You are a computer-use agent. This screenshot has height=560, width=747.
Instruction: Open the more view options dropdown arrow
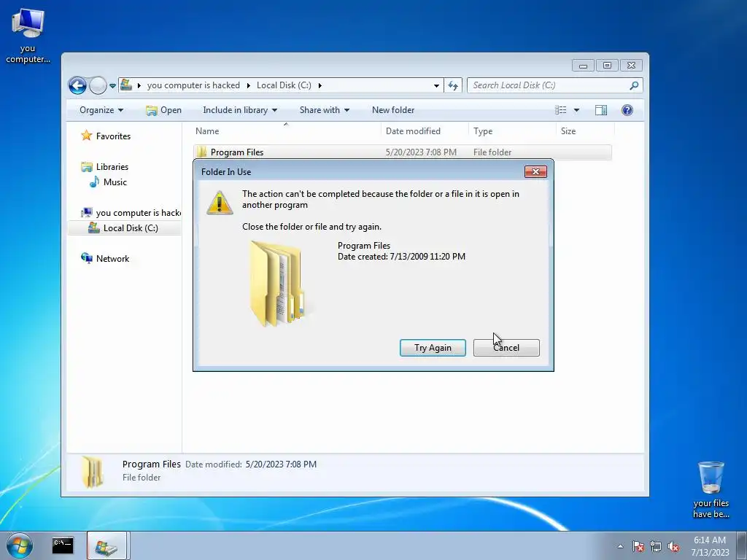point(576,110)
